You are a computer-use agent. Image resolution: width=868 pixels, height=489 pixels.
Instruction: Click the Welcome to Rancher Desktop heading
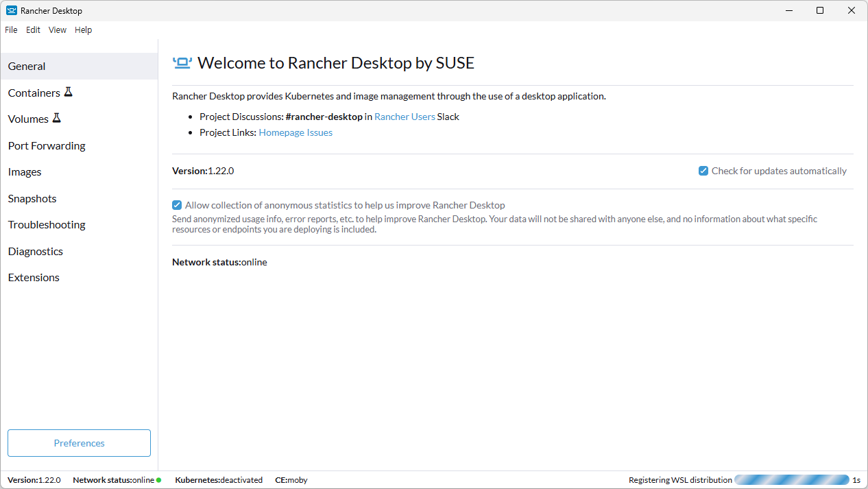pos(336,63)
